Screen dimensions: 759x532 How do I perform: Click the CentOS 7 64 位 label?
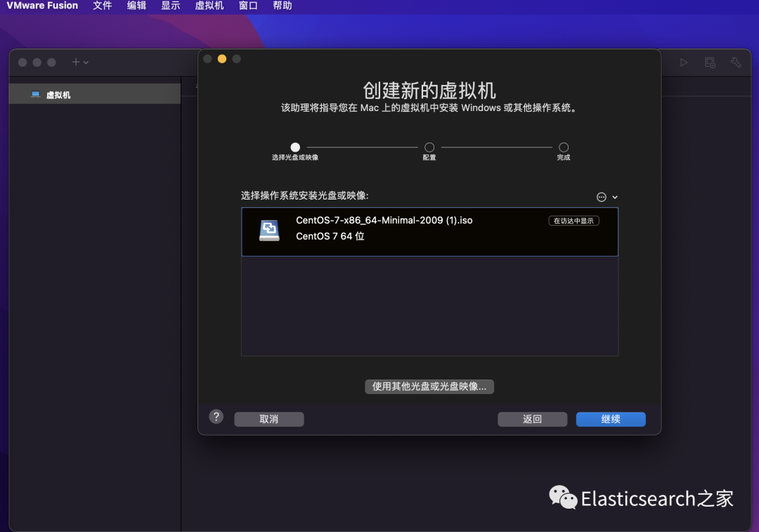(x=330, y=236)
